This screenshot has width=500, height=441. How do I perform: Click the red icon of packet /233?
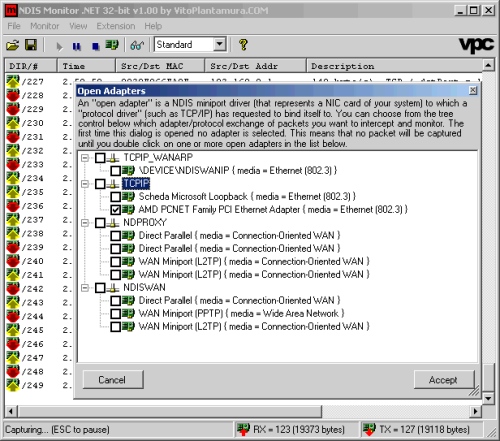[13, 164]
